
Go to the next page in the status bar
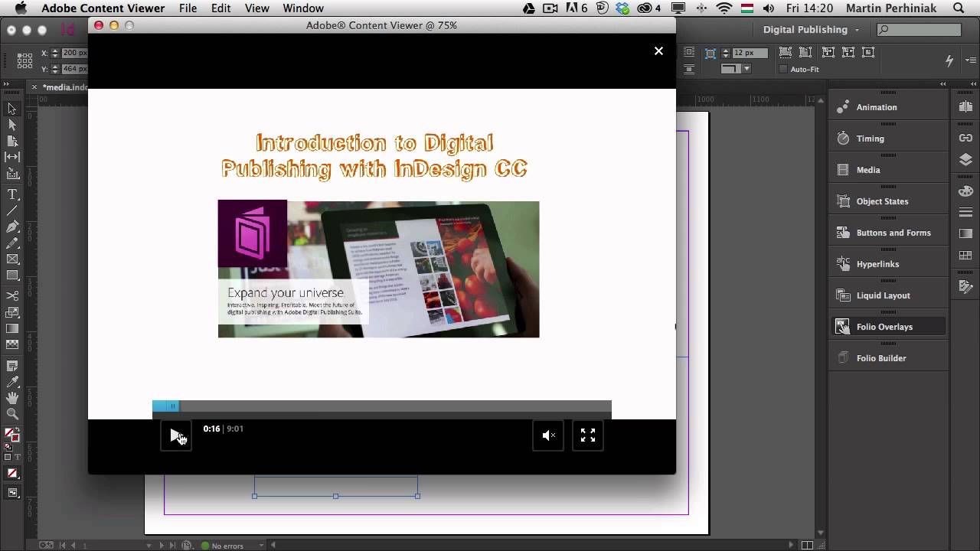[x=162, y=546]
